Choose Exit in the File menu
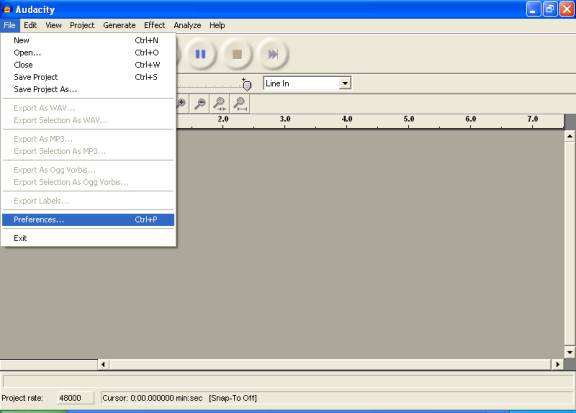 pyautogui.click(x=88, y=238)
